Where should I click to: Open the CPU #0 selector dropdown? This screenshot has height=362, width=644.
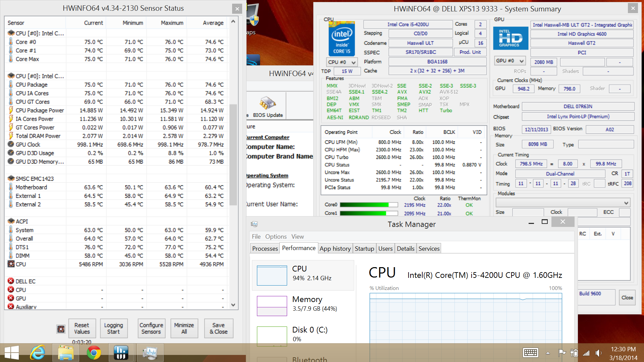tap(342, 62)
